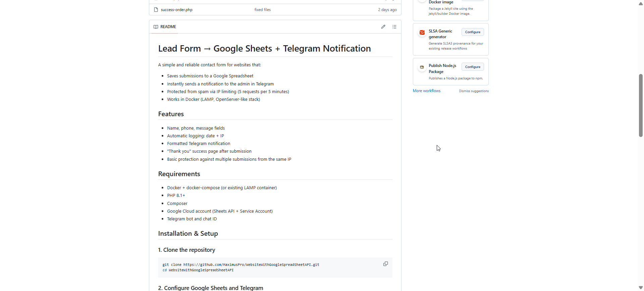Image resolution: width=644 pixels, height=291 pixels.
Task: Open the success-order.php file
Action: (x=176, y=10)
